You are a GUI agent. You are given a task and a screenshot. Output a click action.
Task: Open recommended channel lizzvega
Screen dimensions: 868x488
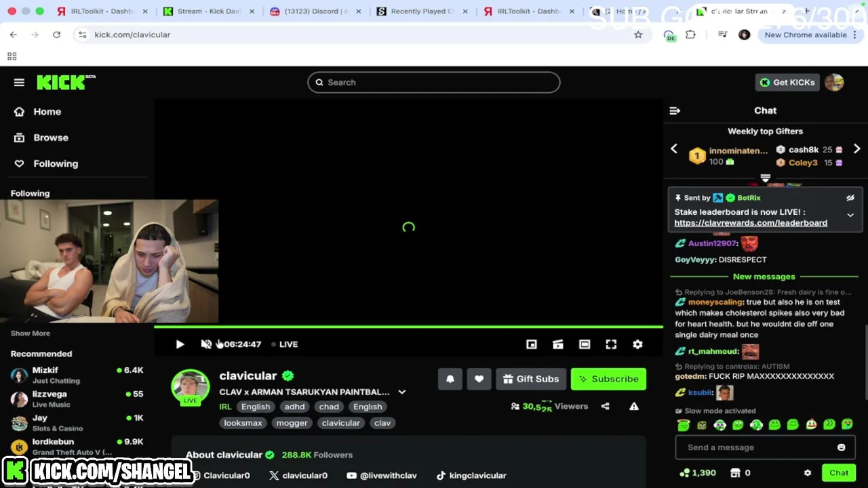[77, 399]
